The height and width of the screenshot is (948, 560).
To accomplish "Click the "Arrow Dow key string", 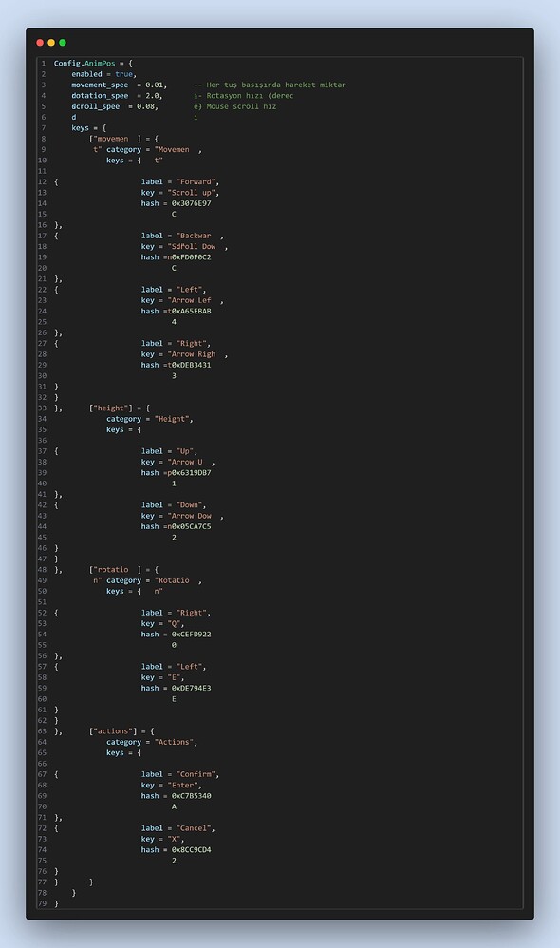I will (x=189, y=516).
